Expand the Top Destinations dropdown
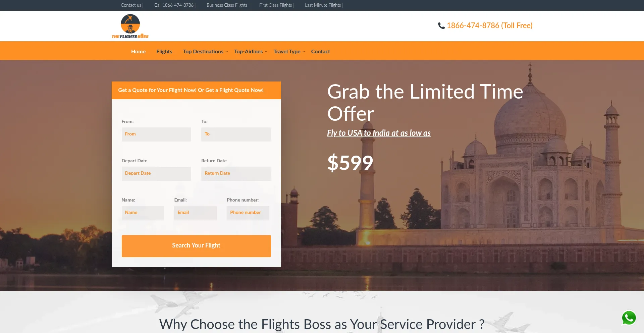 click(x=205, y=51)
